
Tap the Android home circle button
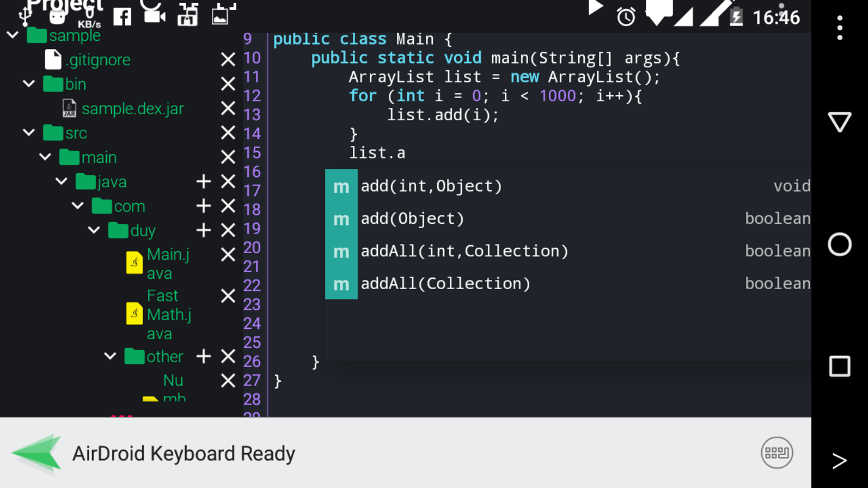[839, 244]
